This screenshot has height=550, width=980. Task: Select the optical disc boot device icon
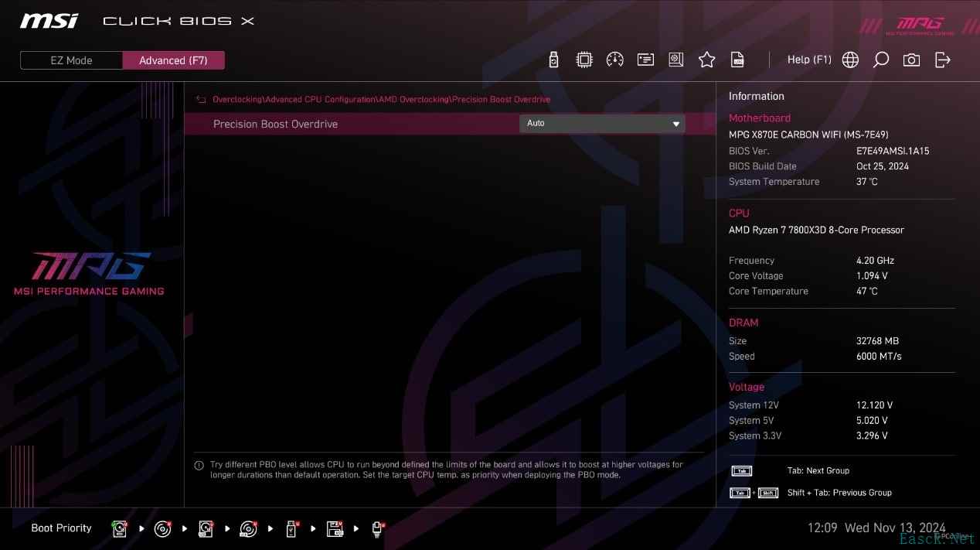[x=162, y=528]
